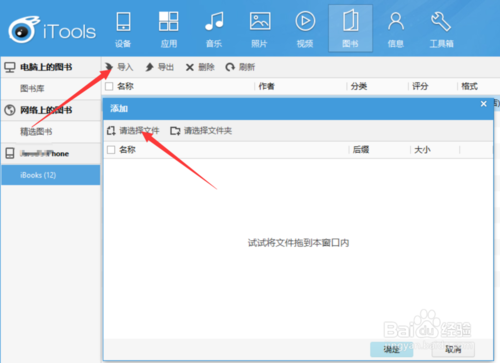Sort main list by 分类 column
The width and height of the screenshot is (500, 363).
pos(359,87)
